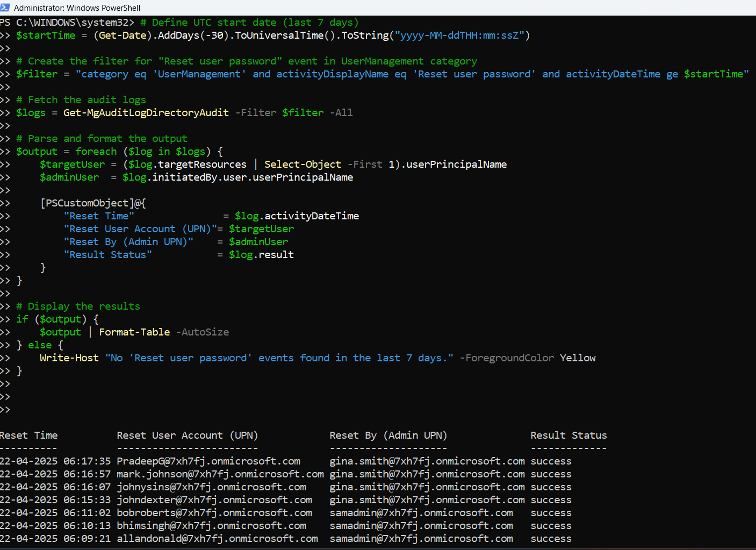
Task: Click the PowerShell icon in the title bar
Action: [5, 8]
